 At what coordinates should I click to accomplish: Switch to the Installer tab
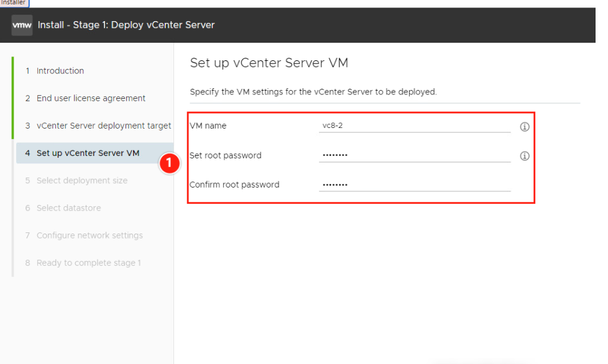pos(14,3)
